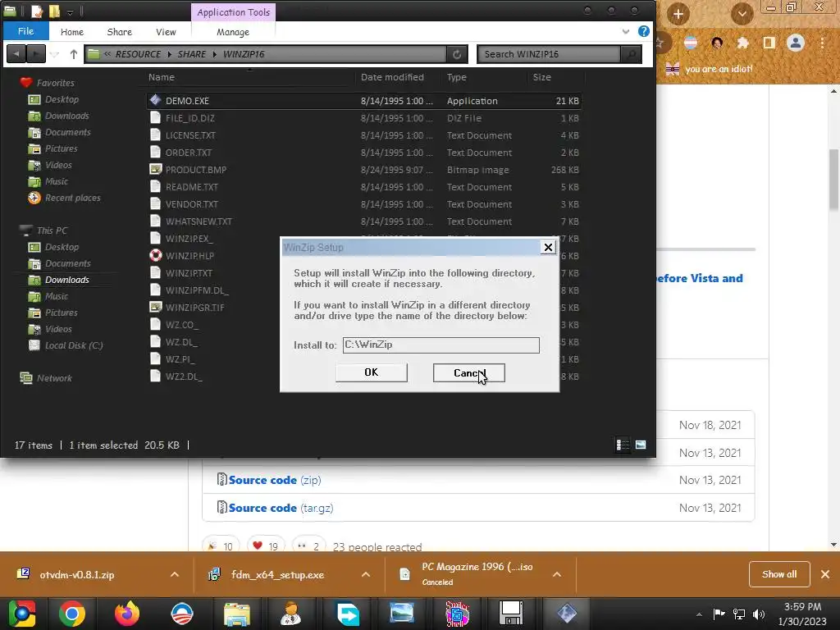
Task: Click OK in WinZip Setup dialog
Action: (x=372, y=372)
